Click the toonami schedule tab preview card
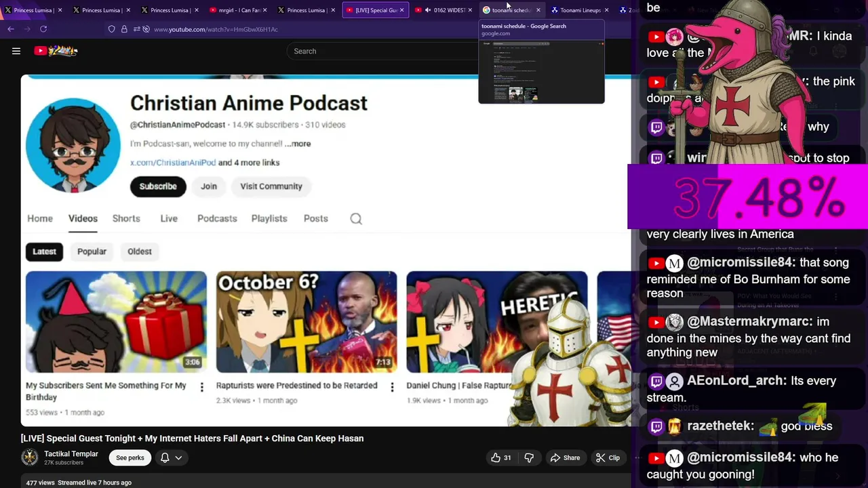 pyautogui.click(x=541, y=62)
